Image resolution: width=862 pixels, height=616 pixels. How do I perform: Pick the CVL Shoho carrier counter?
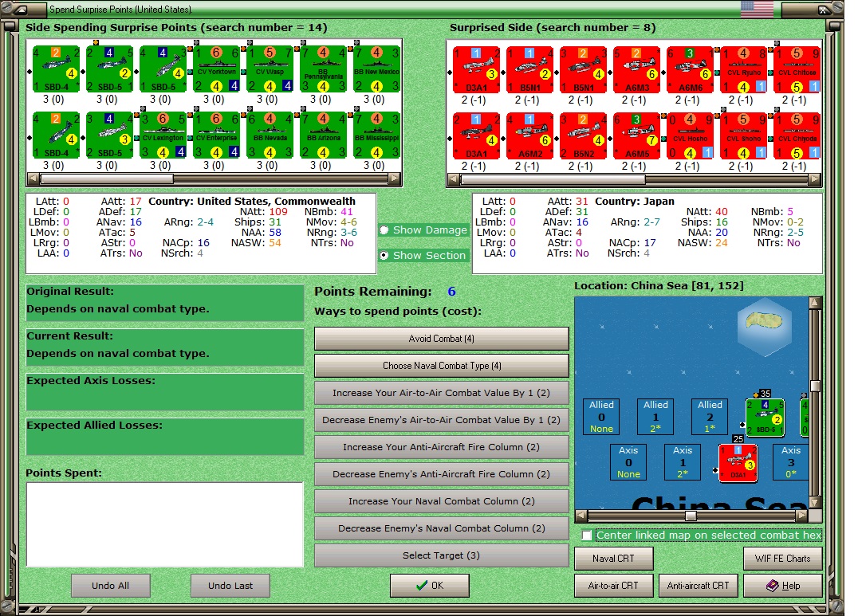coord(743,135)
